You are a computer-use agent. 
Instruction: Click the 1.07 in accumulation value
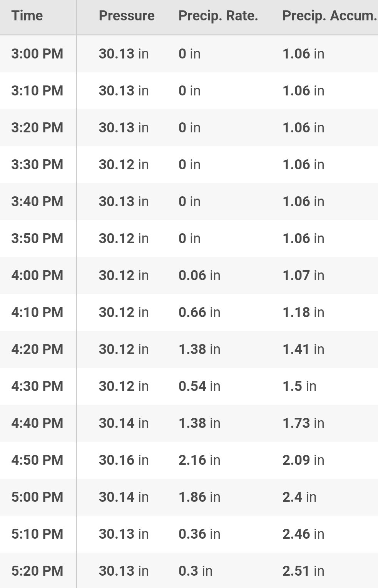click(303, 275)
